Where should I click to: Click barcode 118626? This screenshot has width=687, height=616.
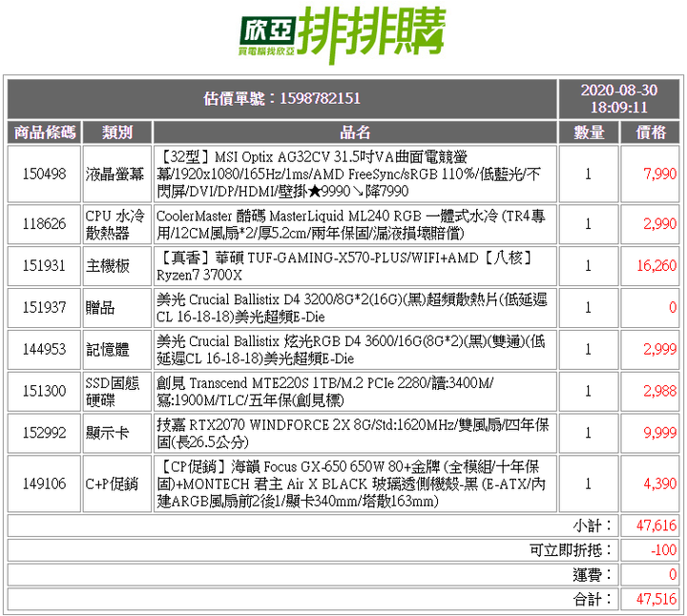[44, 224]
